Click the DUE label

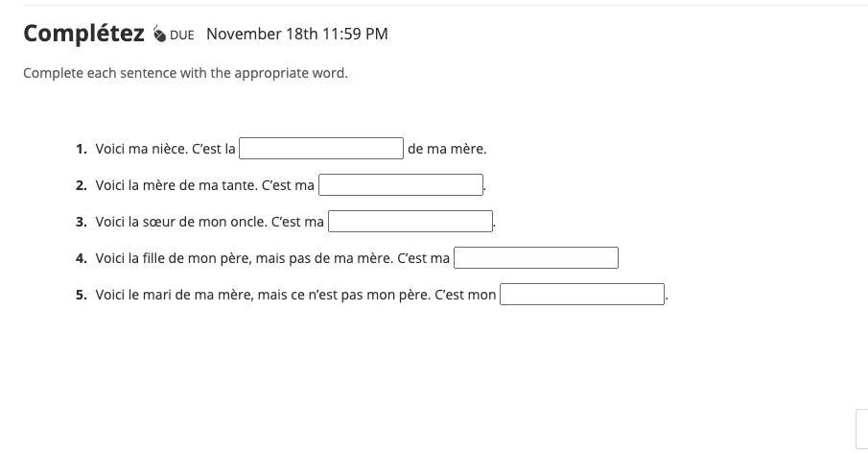pos(182,35)
